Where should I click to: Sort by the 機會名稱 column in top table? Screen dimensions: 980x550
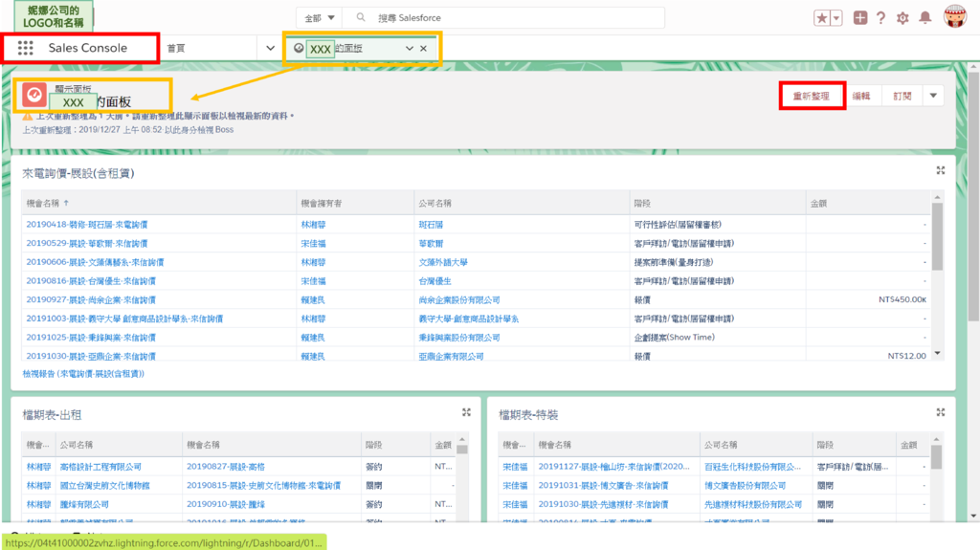pyautogui.click(x=43, y=203)
